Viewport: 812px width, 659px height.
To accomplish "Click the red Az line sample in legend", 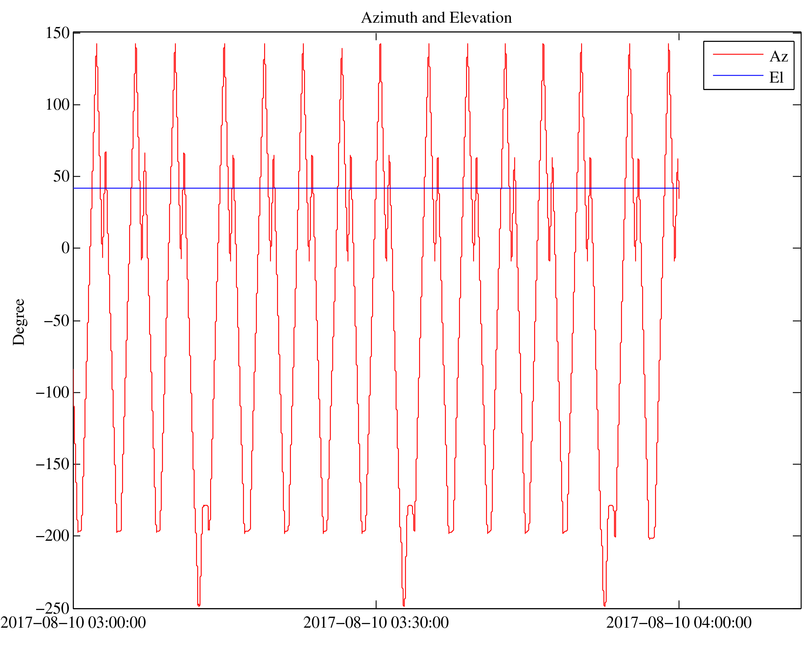I will point(738,54).
